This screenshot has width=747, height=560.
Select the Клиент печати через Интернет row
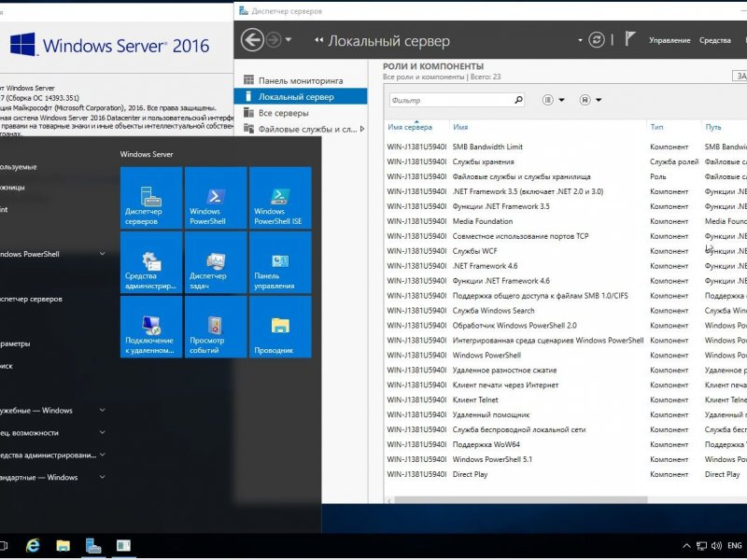tap(567, 385)
